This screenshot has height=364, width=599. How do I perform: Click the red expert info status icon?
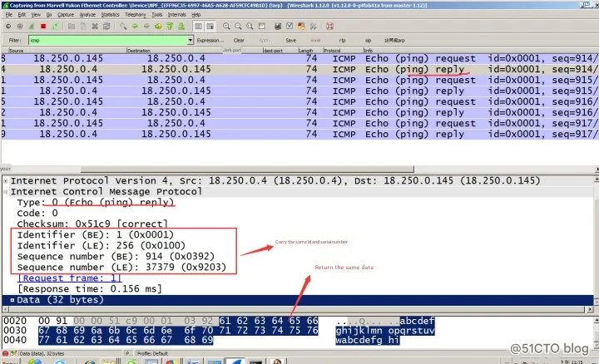(x=5, y=353)
